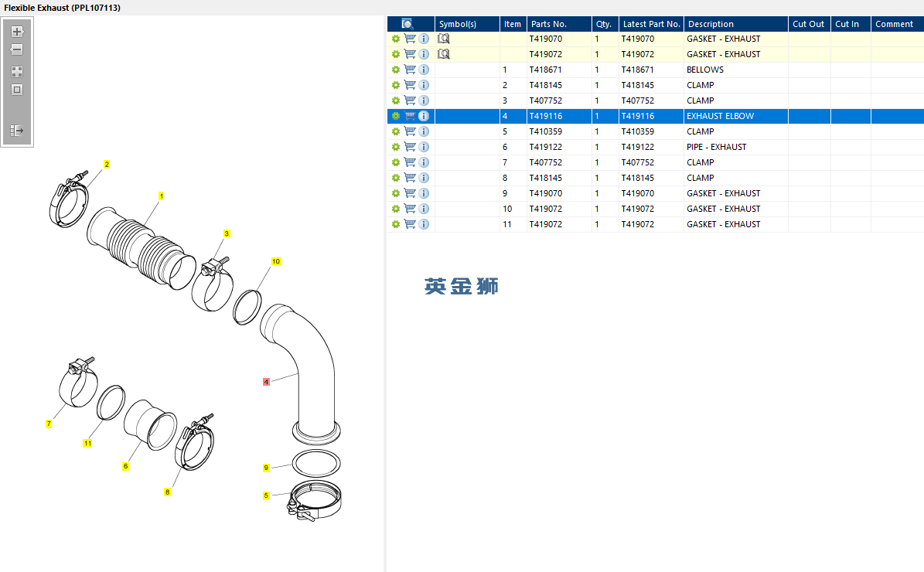924x572 pixels.
Task: Click the Cut Out column header
Action: [809, 23]
